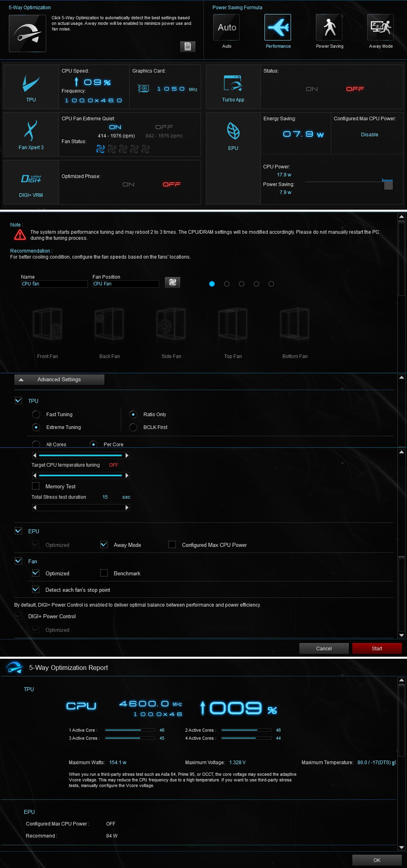The width and height of the screenshot is (407, 868).
Task: Open the Fan Xpert 3 icon
Action: [31, 131]
